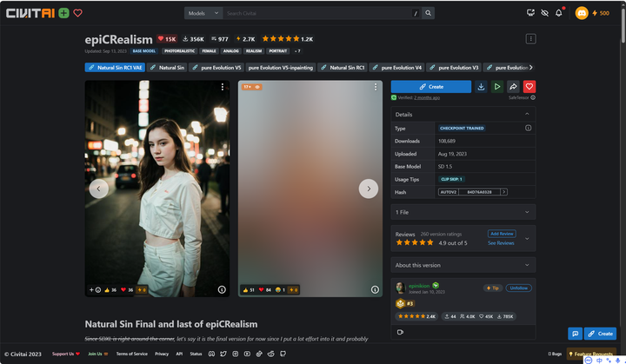
Task: Switch to Natural Sin RC1 VAE version
Action: pyautogui.click(x=115, y=68)
